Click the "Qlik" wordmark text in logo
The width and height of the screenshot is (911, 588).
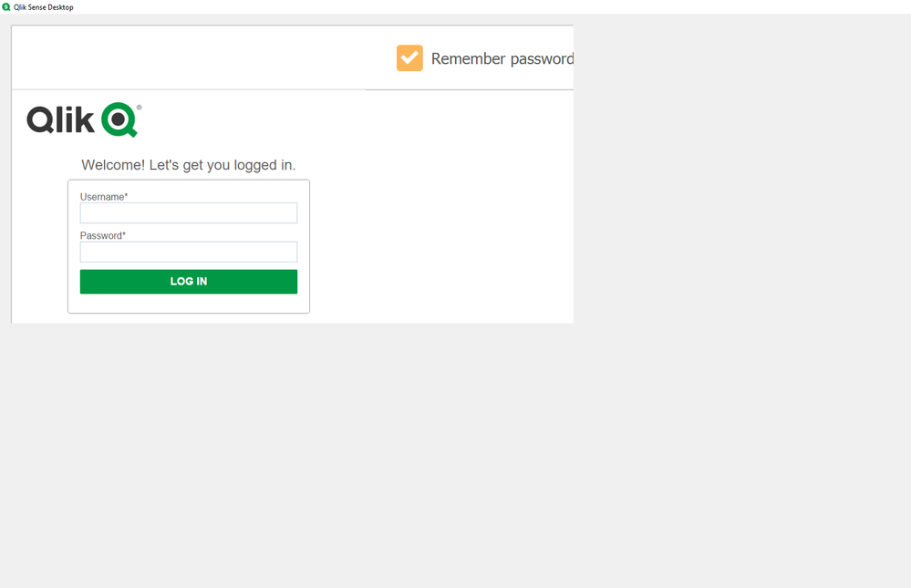pyautogui.click(x=61, y=119)
